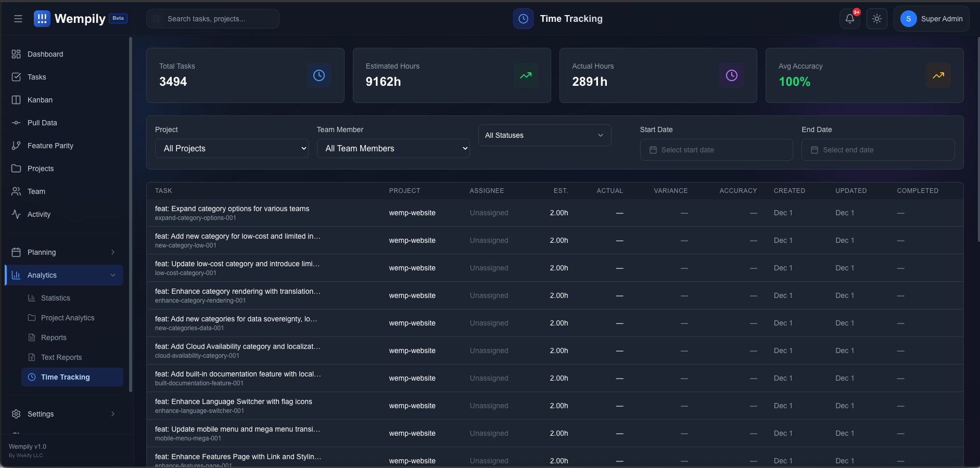This screenshot has height=468, width=980.
Task: Click the Activity pulse icon in sidebar
Action: pyautogui.click(x=16, y=214)
